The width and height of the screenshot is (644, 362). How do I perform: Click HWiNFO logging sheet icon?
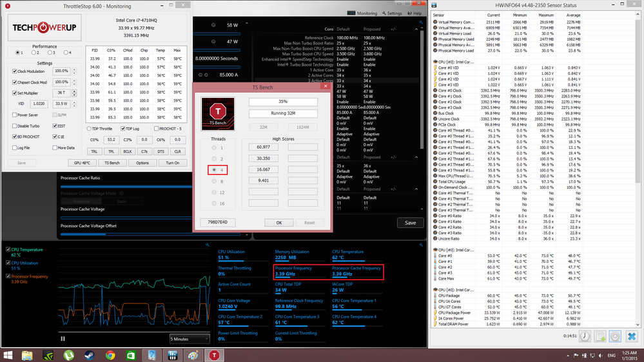(x=600, y=336)
